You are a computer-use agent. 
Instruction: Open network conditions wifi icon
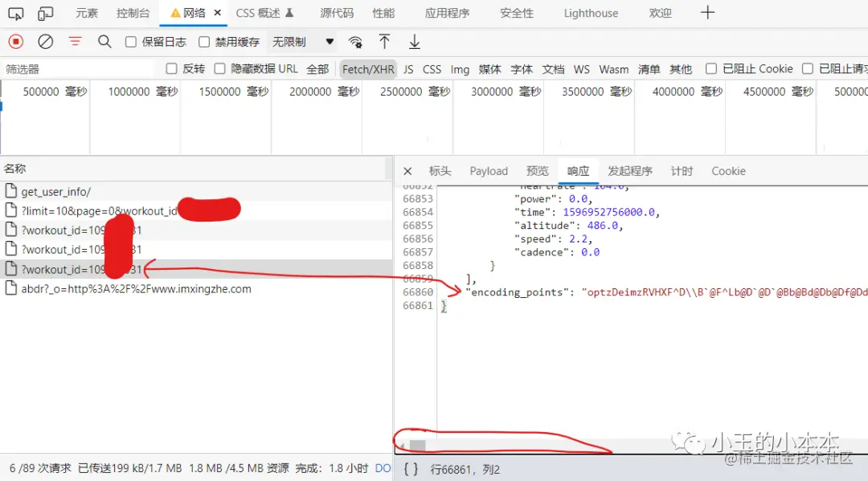coord(355,42)
